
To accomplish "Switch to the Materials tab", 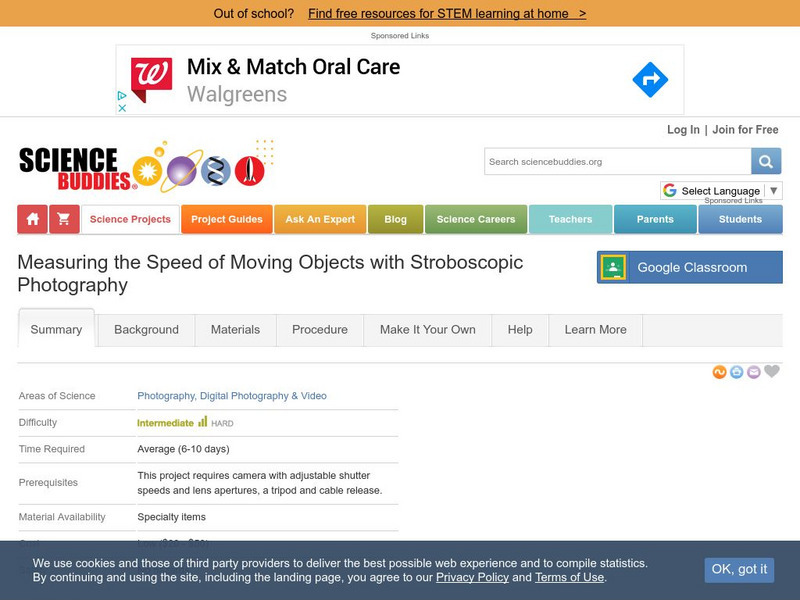I will (x=235, y=330).
